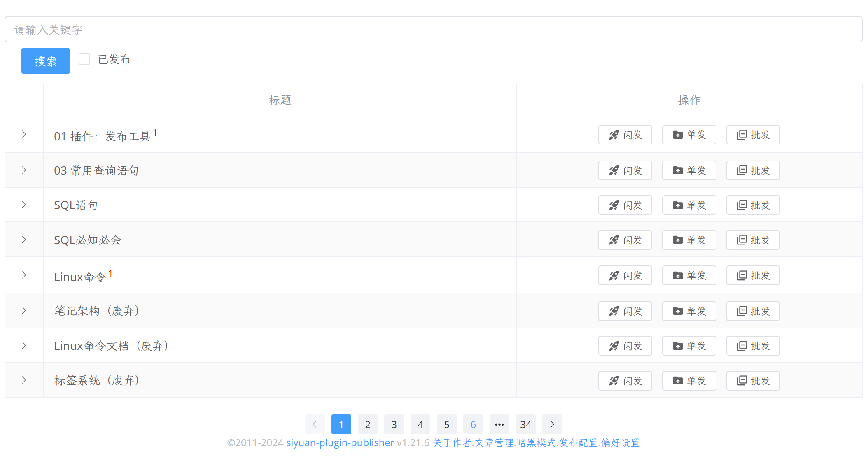Click next page arrow in pagination

pos(552,424)
